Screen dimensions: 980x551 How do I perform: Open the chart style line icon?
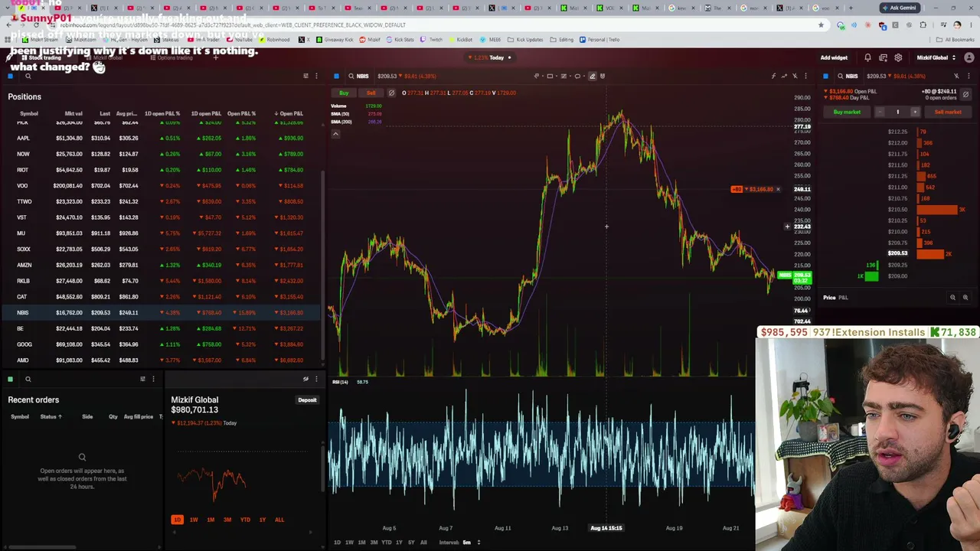coord(784,76)
